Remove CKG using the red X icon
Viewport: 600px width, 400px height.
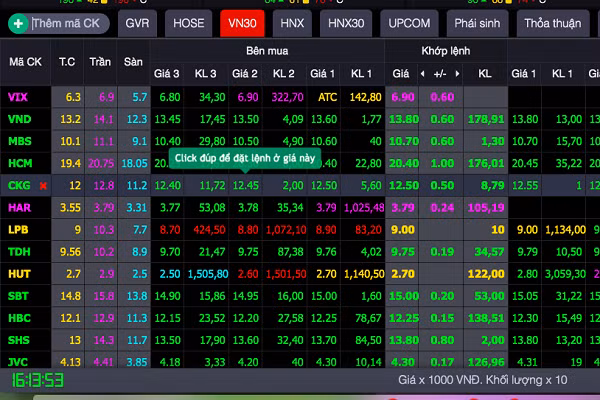43,186
